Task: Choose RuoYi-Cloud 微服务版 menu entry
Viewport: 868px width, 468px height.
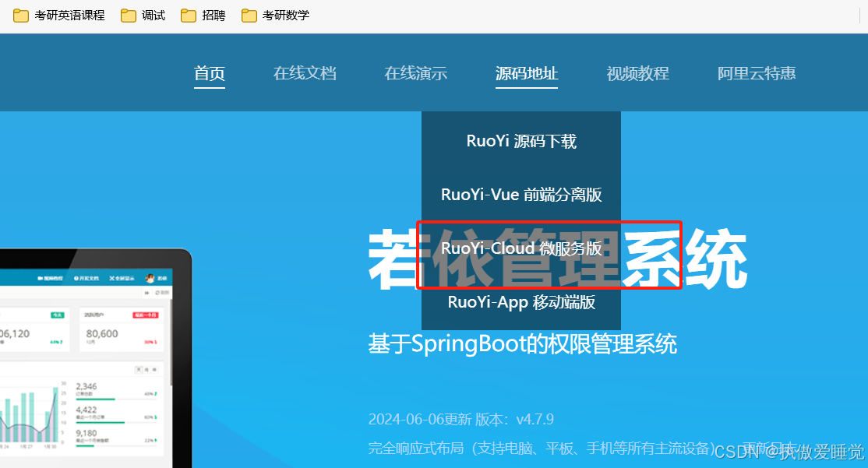Action: pyautogui.click(x=521, y=248)
